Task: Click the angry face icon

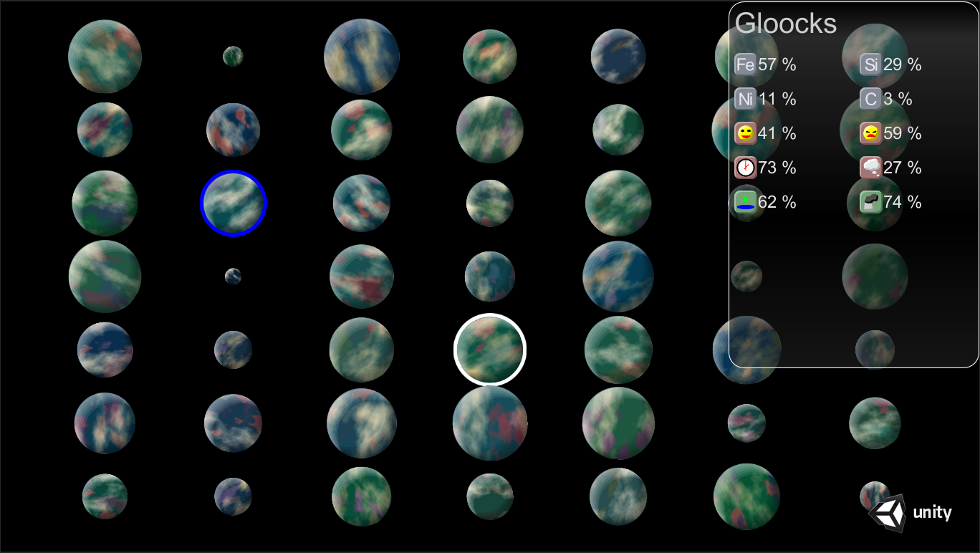Action: [x=870, y=133]
